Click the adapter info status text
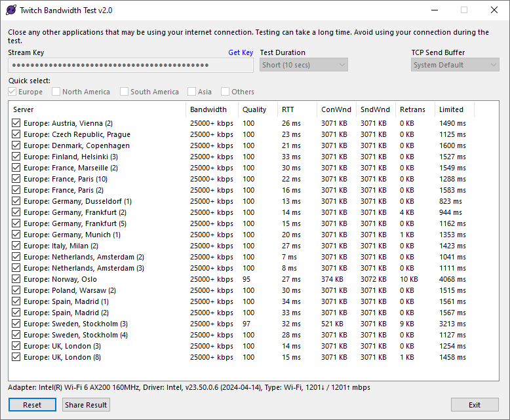510x420 pixels. click(189, 387)
